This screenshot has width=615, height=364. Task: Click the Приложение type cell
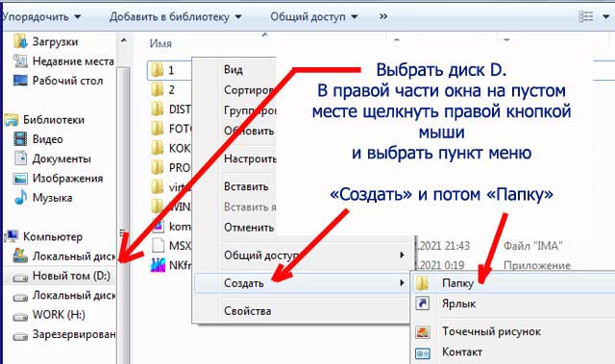[537, 265]
